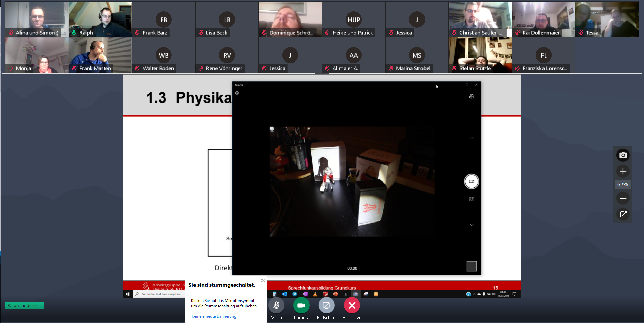Open Outlook from shared taskbar
Viewport: 644px width, 323px height.
coord(285,294)
